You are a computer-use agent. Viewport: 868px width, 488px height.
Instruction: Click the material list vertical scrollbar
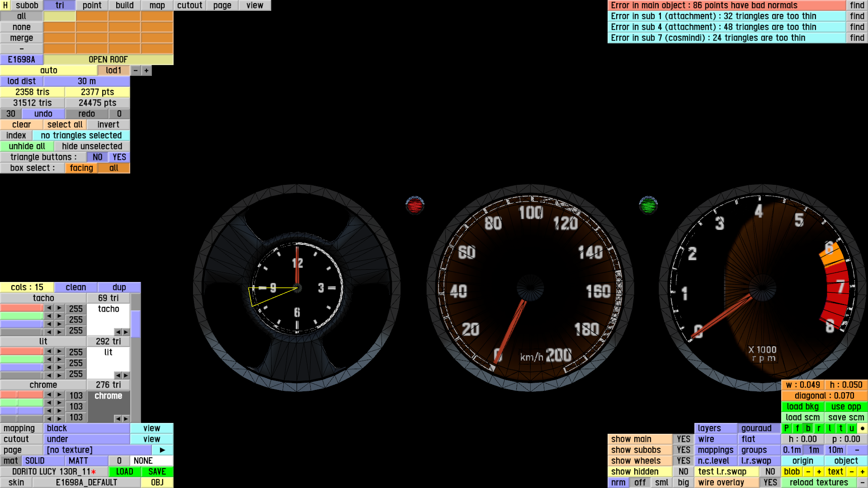tap(136, 324)
